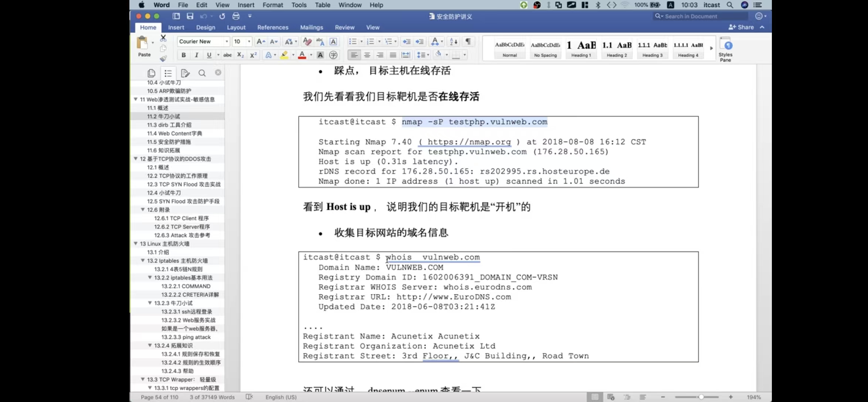Screen dimensions: 868x402
Task: Click the Character Shading A icon
Action: (x=320, y=55)
